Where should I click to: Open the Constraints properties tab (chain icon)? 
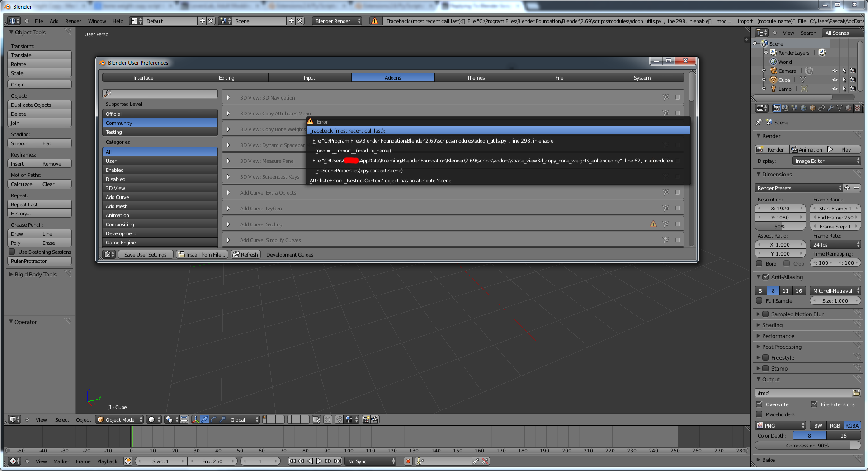point(821,108)
